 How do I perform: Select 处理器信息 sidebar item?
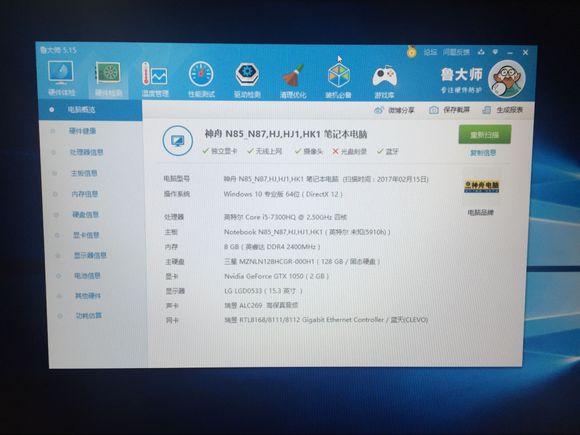(87, 152)
